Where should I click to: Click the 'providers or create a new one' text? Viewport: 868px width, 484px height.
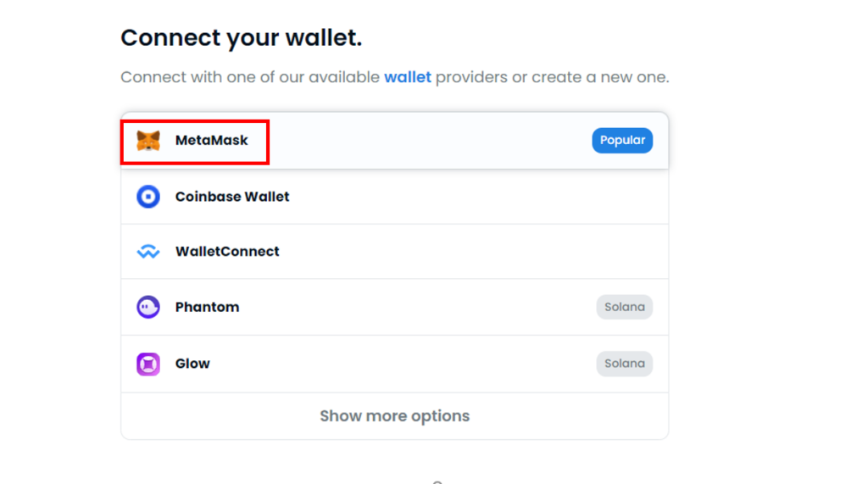552,77
